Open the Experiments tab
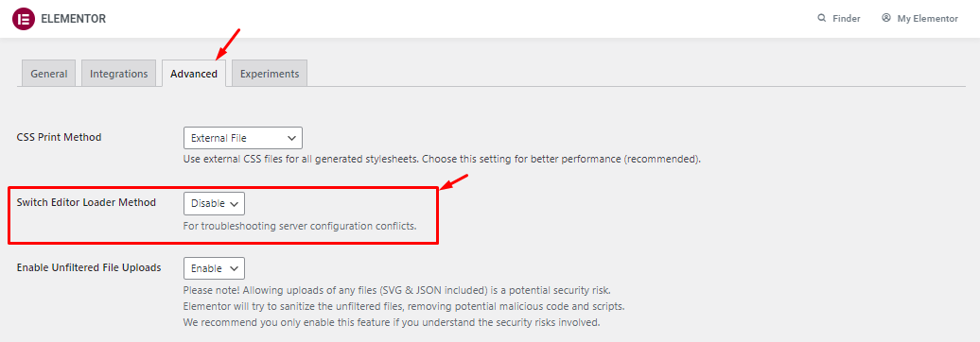 (x=270, y=73)
